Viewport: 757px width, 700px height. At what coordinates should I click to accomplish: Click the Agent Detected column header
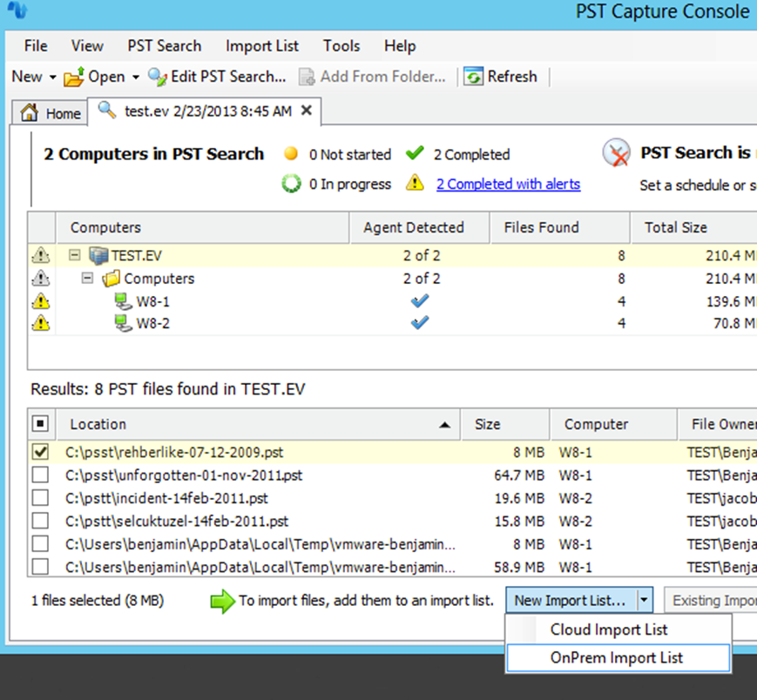420,227
